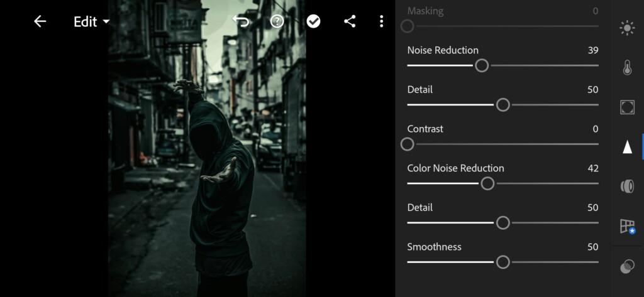Click the Smoothness slider handle
The width and height of the screenshot is (644, 297).
[x=502, y=262]
